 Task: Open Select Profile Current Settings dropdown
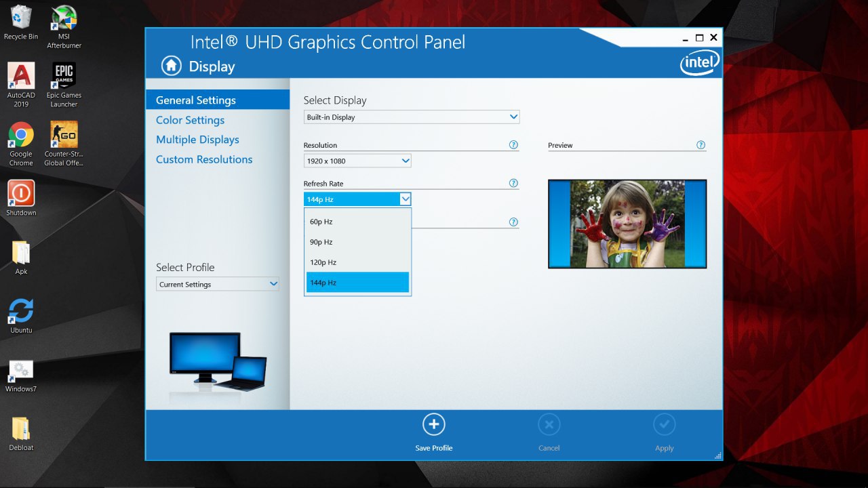coord(217,284)
